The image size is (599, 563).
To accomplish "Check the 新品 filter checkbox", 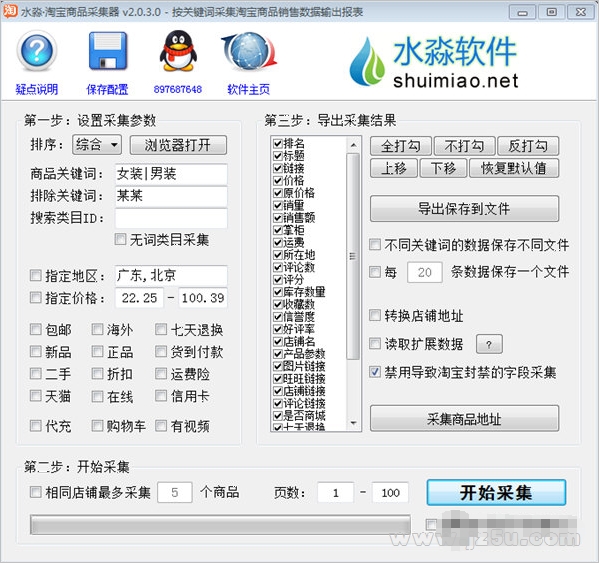I will 36,351.
